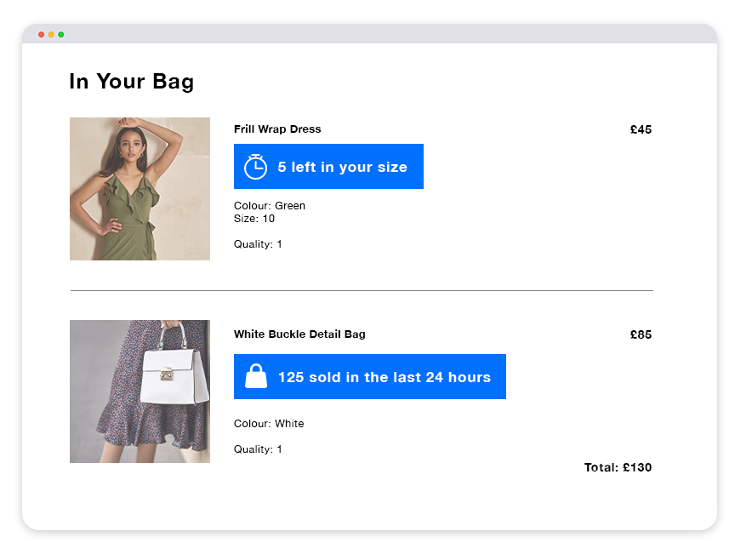
Task: Click the bag 'Quality: 1' text
Action: [x=258, y=449]
